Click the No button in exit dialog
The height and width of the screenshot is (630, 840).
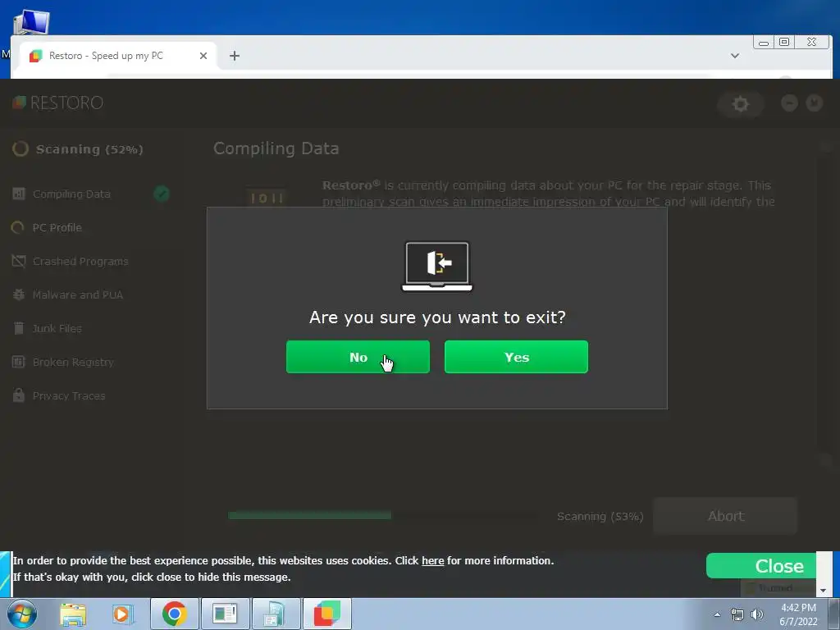coord(358,357)
